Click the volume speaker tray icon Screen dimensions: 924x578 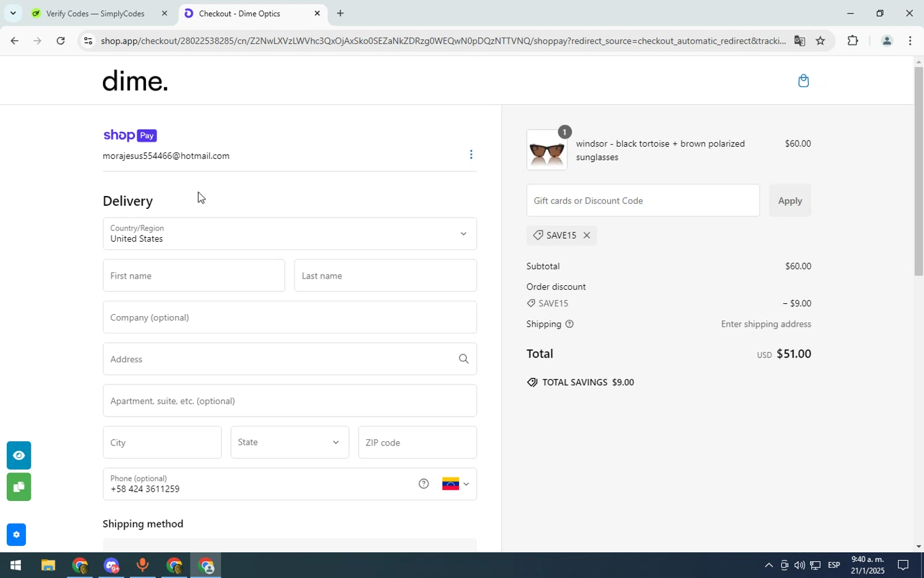pos(799,565)
